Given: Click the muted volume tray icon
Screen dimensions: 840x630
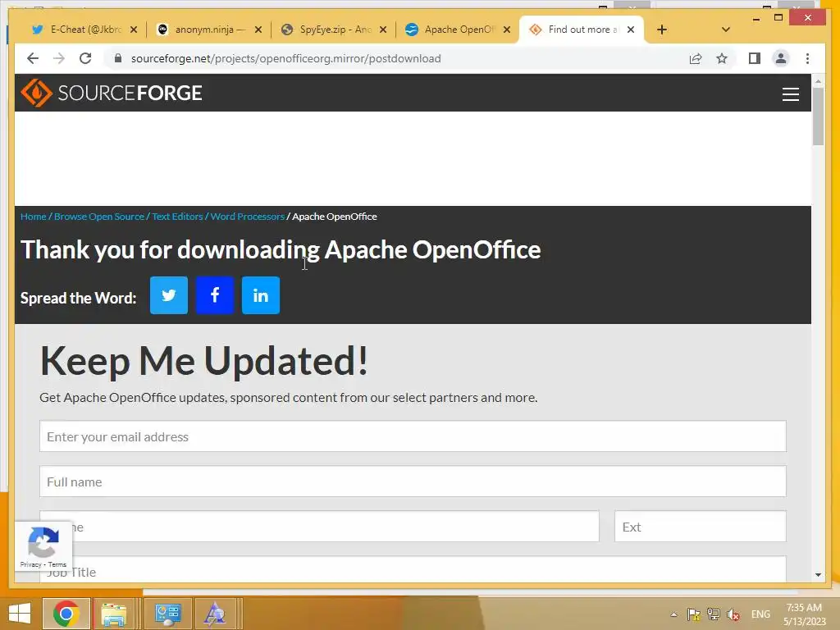Looking at the screenshot, I should click(733, 614).
